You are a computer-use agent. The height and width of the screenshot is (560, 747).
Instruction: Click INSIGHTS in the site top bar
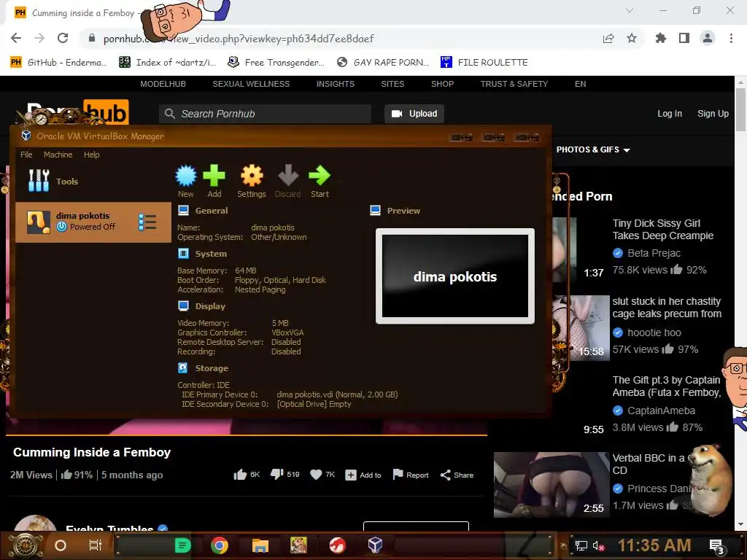coord(336,84)
